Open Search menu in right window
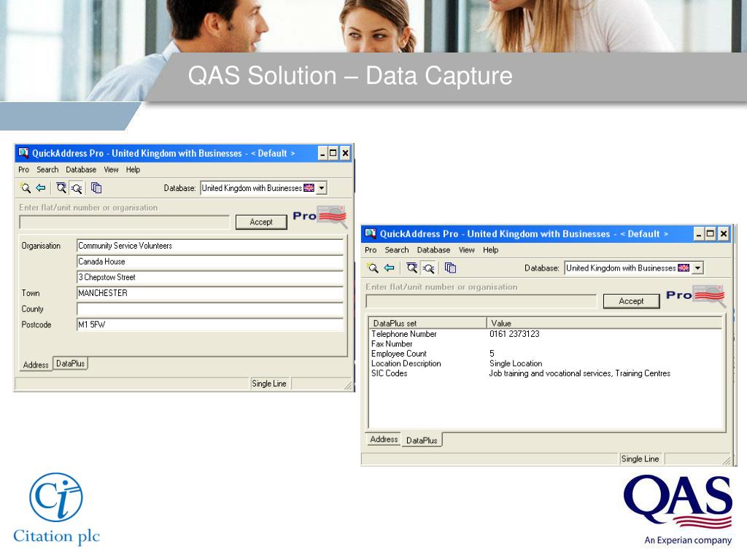This screenshot has height=560, width=747. (397, 250)
